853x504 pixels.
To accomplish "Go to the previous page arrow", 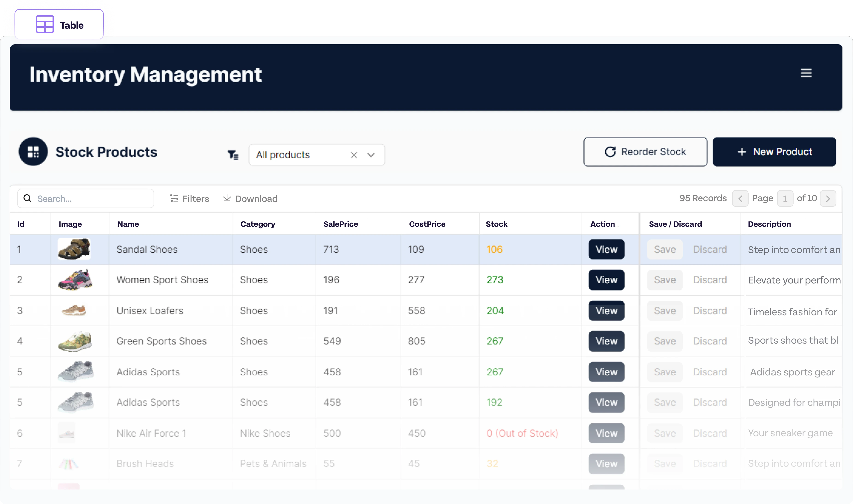I will point(740,199).
